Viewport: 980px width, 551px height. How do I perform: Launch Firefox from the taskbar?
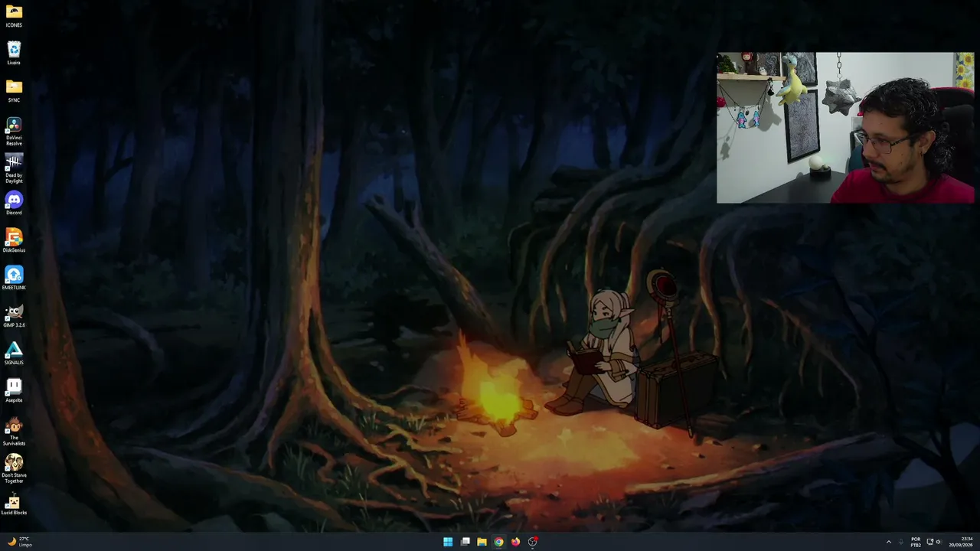click(x=515, y=542)
